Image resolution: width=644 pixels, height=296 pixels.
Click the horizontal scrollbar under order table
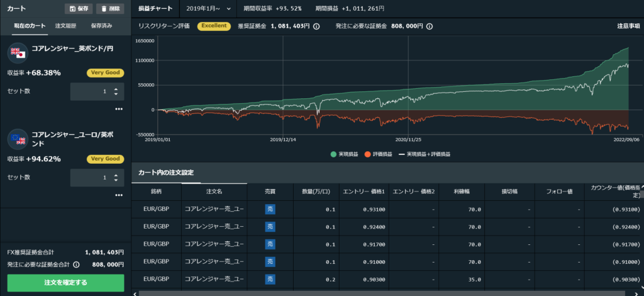(x=377, y=293)
